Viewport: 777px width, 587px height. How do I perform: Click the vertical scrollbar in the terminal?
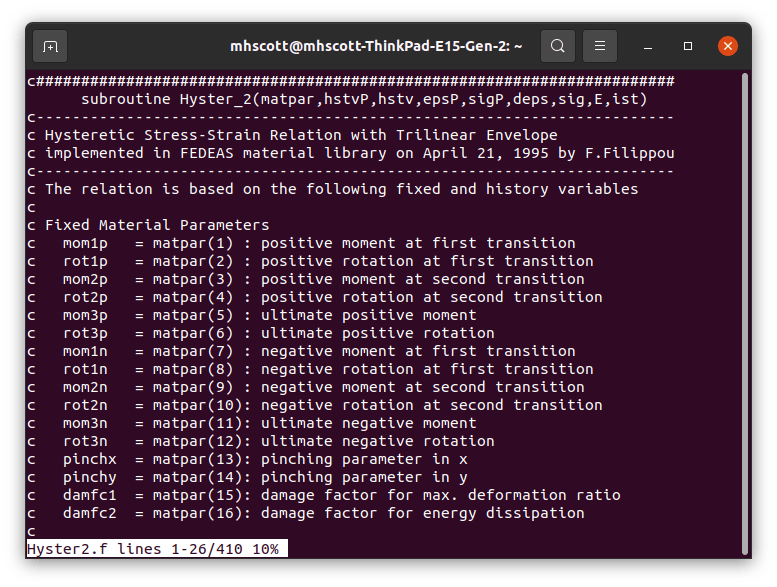[x=745, y=300]
